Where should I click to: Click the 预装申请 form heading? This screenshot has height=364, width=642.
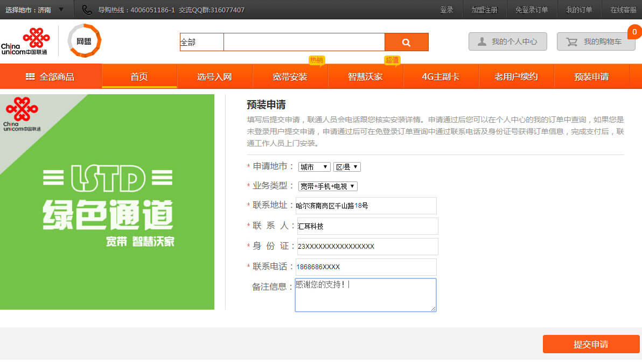[x=266, y=105]
